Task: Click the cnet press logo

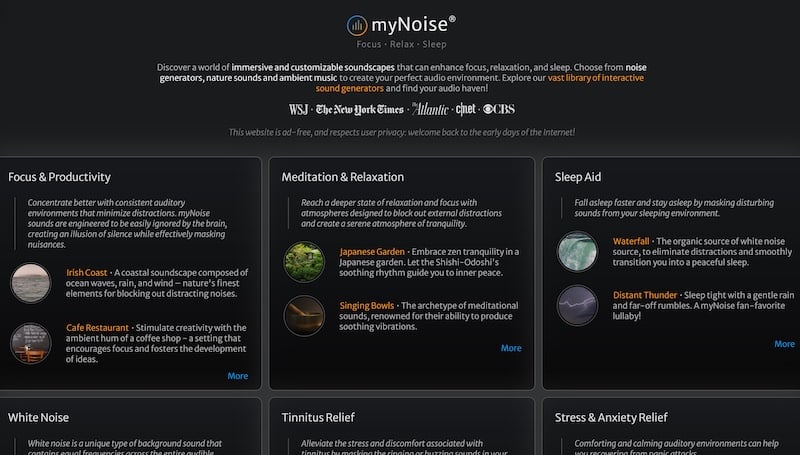Action: pos(465,109)
